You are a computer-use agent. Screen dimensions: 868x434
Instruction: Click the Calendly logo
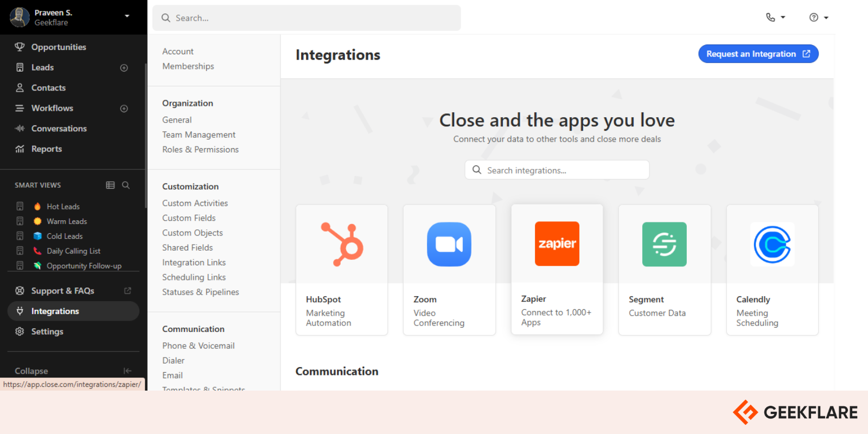click(x=773, y=244)
